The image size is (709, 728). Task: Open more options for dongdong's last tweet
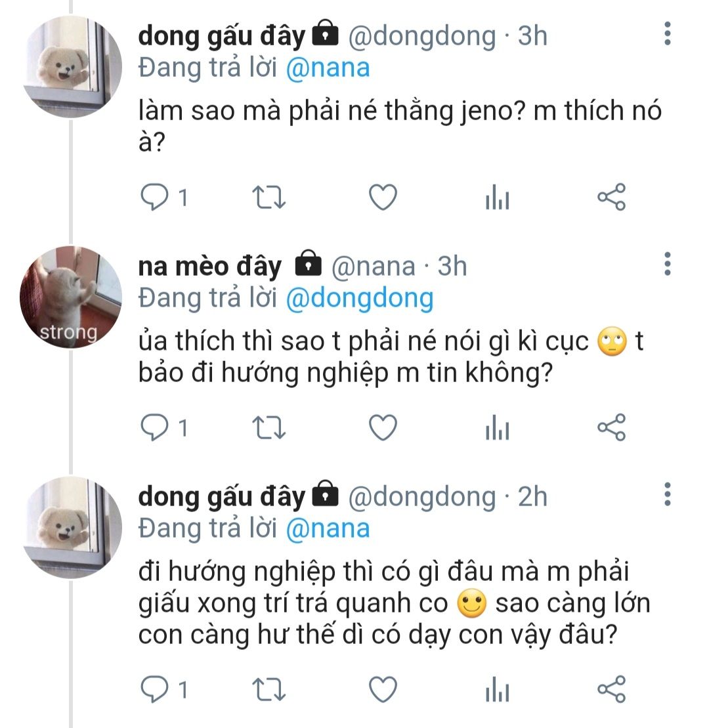tap(667, 494)
